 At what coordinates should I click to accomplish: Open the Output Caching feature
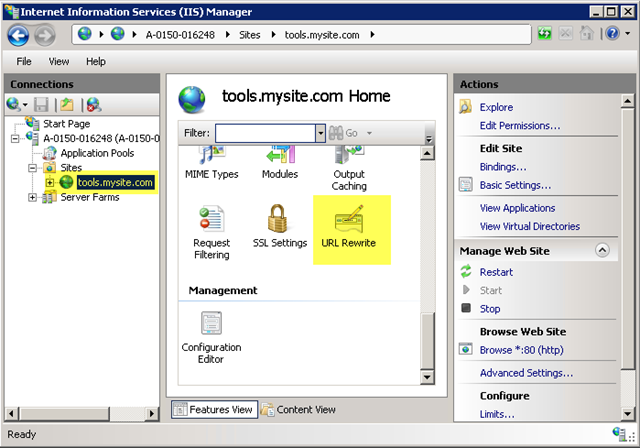pos(349,169)
